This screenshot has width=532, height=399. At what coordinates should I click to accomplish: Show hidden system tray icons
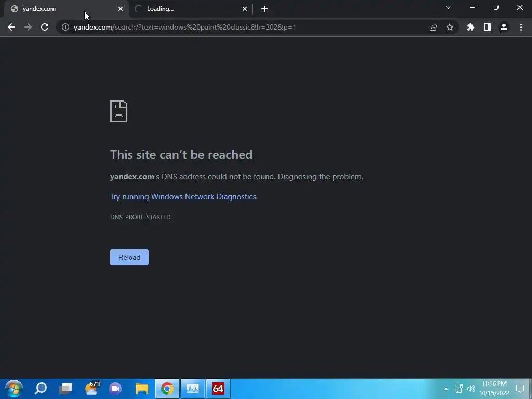point(446,389)
